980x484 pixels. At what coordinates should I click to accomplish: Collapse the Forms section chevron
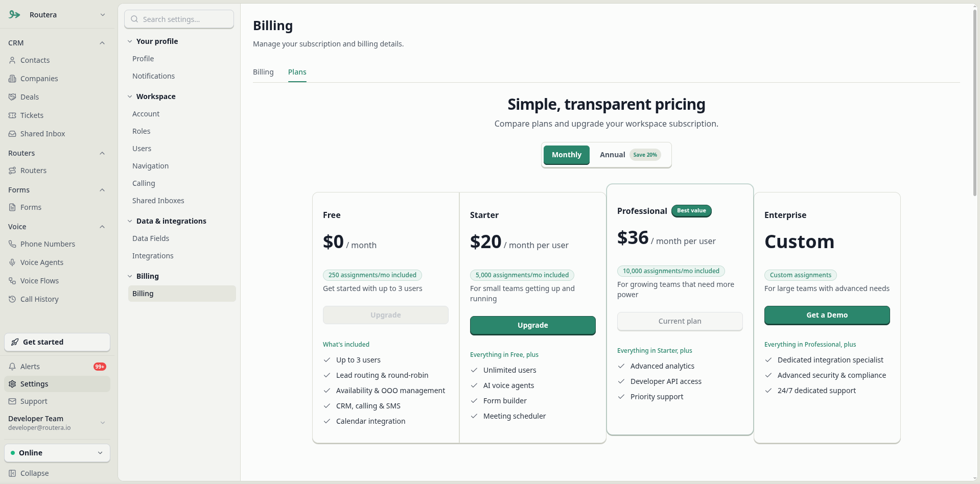(102, 190)
